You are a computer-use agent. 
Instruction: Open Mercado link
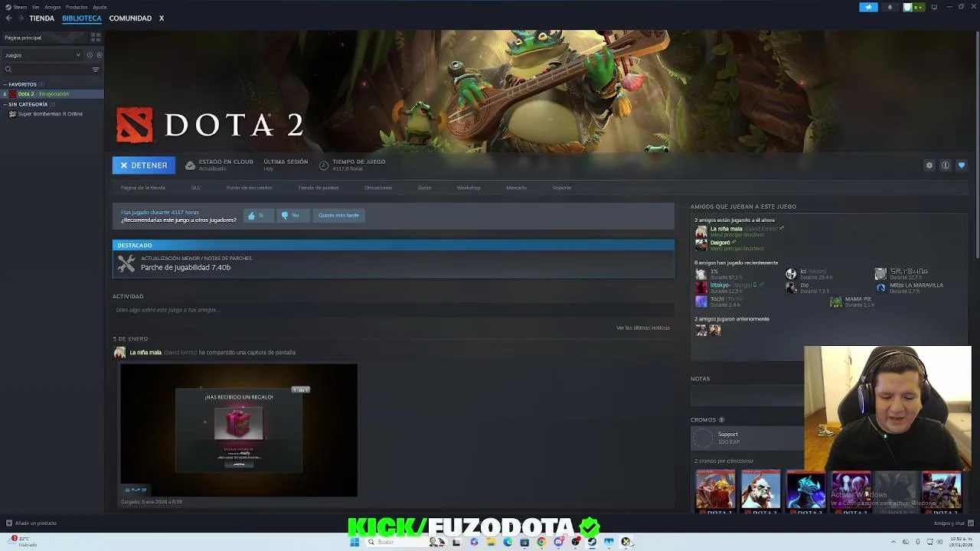click(516, 187)
